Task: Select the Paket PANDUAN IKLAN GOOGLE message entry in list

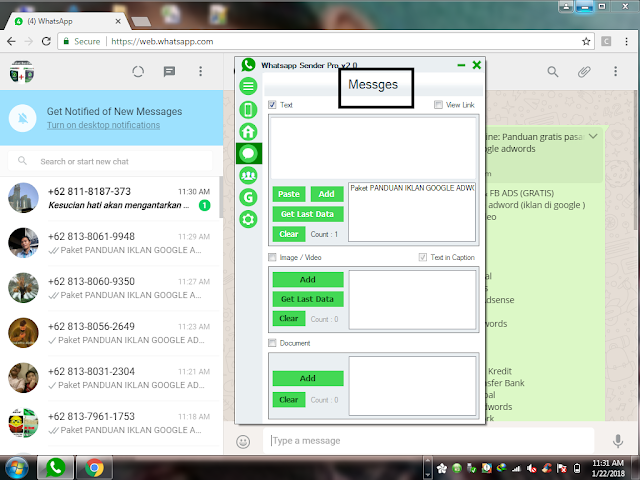Action: 412,188
